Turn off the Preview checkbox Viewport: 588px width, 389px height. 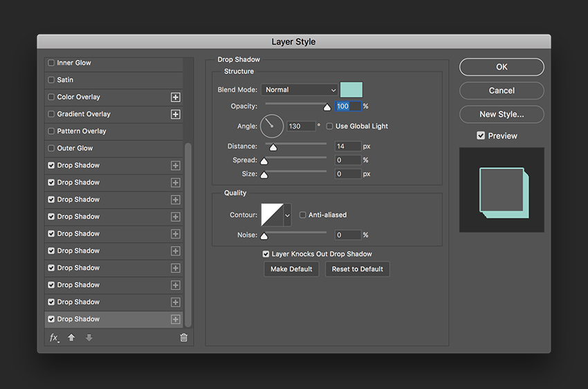(x=481, y=136)
